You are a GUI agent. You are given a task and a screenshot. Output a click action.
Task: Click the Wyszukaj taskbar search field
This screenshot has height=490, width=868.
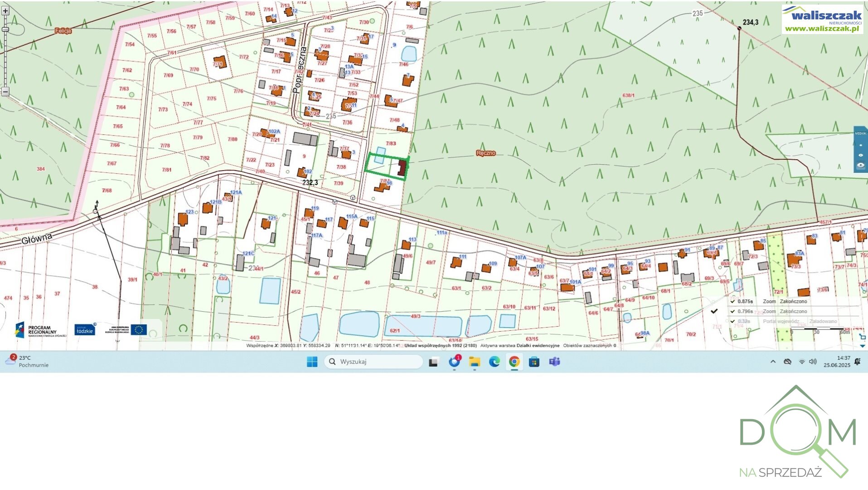[374, 362]
